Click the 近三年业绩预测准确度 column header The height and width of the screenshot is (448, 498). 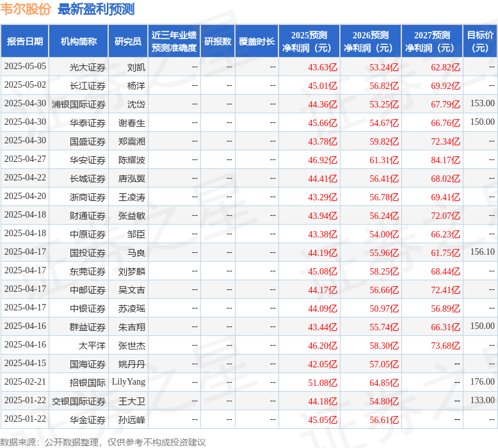(174, 42)
